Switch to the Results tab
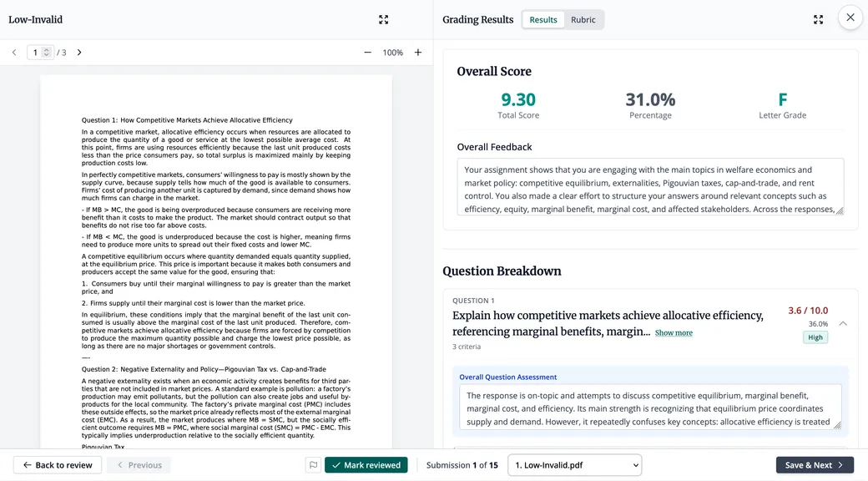Image resolution: width=868 pixels, height=481 pixels. tap(543, 20)
